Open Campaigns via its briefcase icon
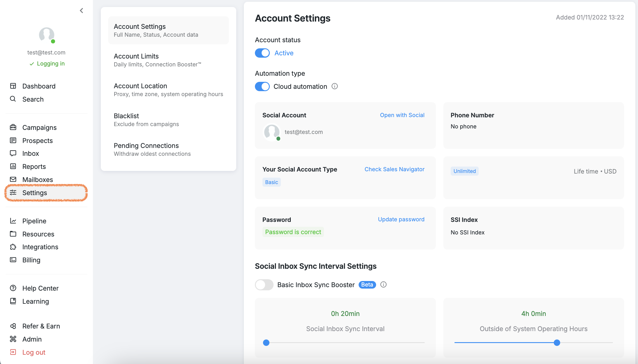638x364 pixels. coord(13,127)
